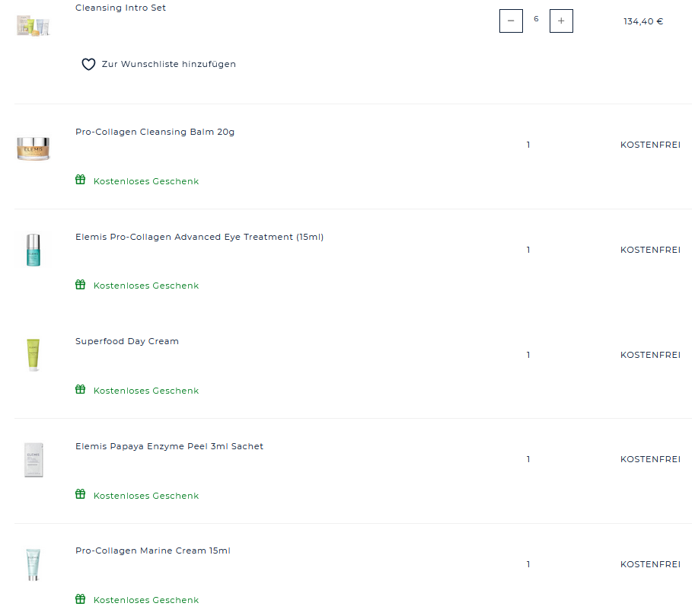Click the Cleansing Intro Set thumbnail
Screen dimensions: 692x616
(x=33, y=26)
